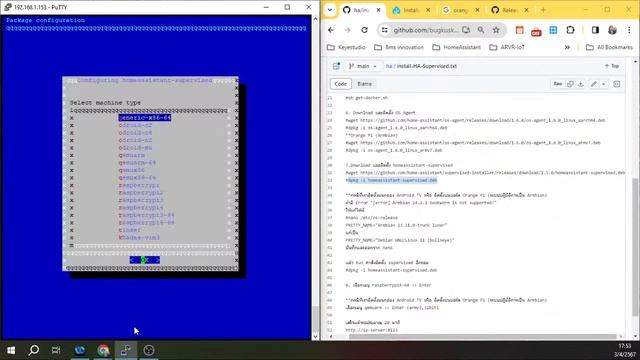Open Windows taskbar search

34,350
